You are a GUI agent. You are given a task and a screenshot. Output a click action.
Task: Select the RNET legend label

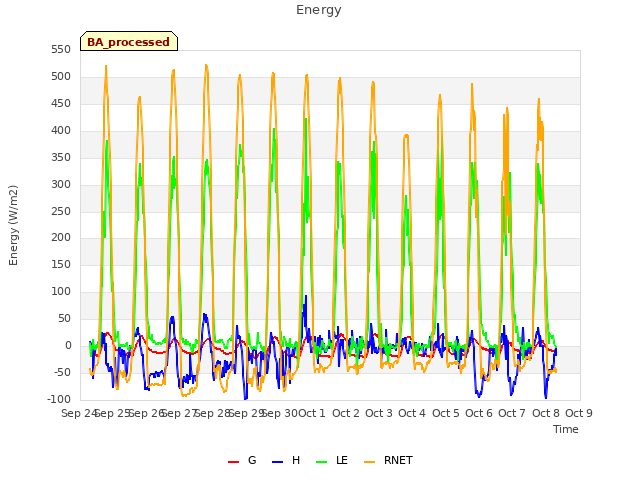pyautogui.click(x=398, y=460)
